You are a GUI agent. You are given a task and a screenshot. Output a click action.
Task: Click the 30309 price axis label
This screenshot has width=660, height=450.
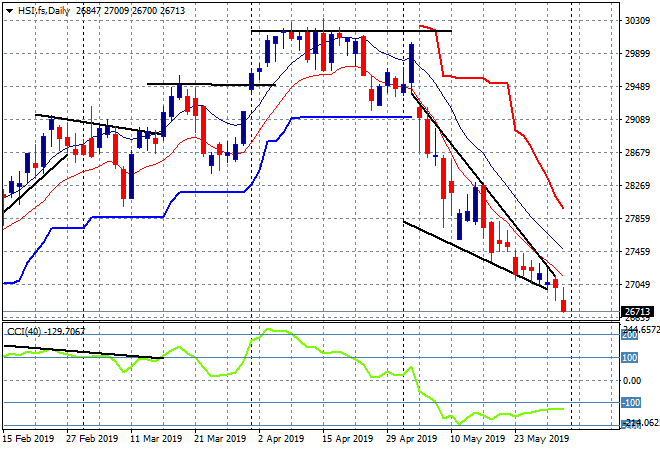637,21
